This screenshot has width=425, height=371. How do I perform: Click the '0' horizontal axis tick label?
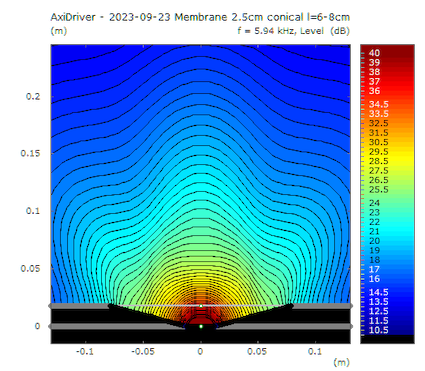point(200,352)
